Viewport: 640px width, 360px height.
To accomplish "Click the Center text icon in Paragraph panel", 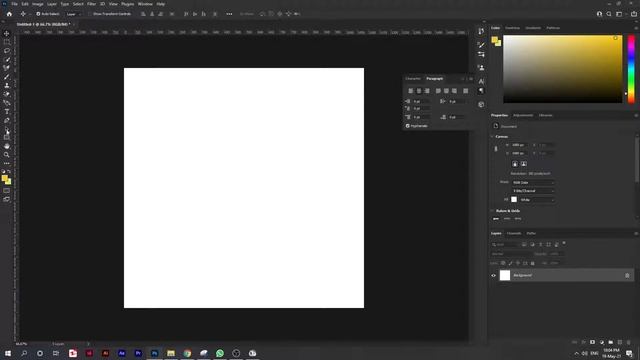I will 419,91.
